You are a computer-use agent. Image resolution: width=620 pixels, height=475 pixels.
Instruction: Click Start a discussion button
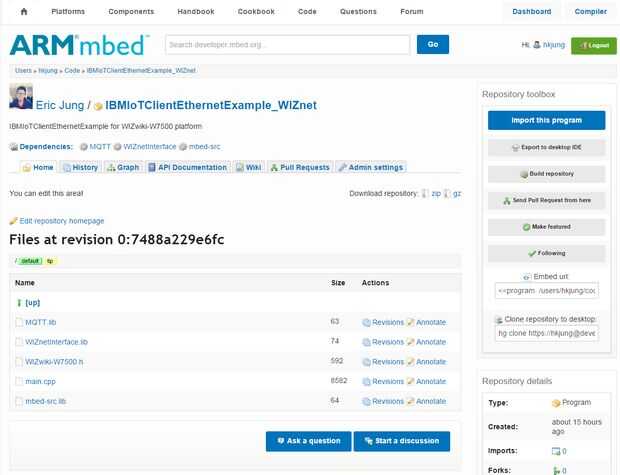(x=402, y=441)
